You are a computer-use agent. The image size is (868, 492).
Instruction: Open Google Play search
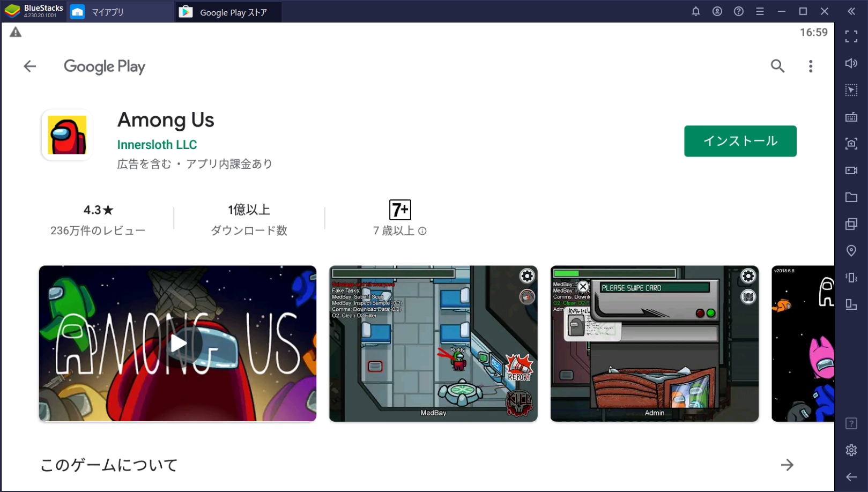point(777,66)
